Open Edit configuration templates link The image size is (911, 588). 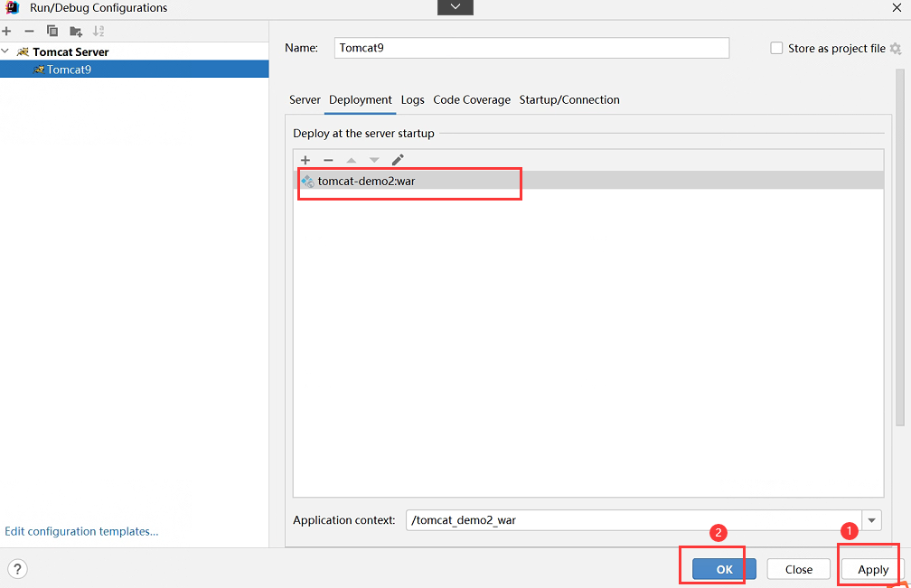pos(81,531)
